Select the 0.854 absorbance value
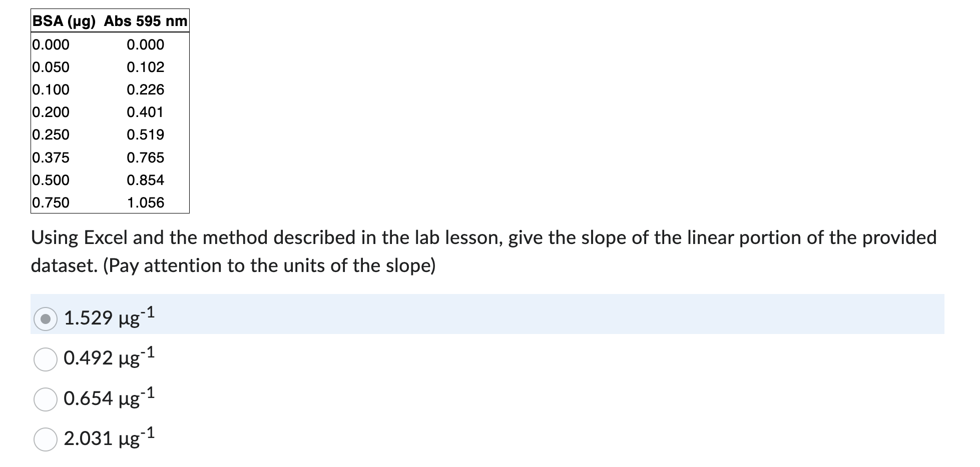 point(147,180)
